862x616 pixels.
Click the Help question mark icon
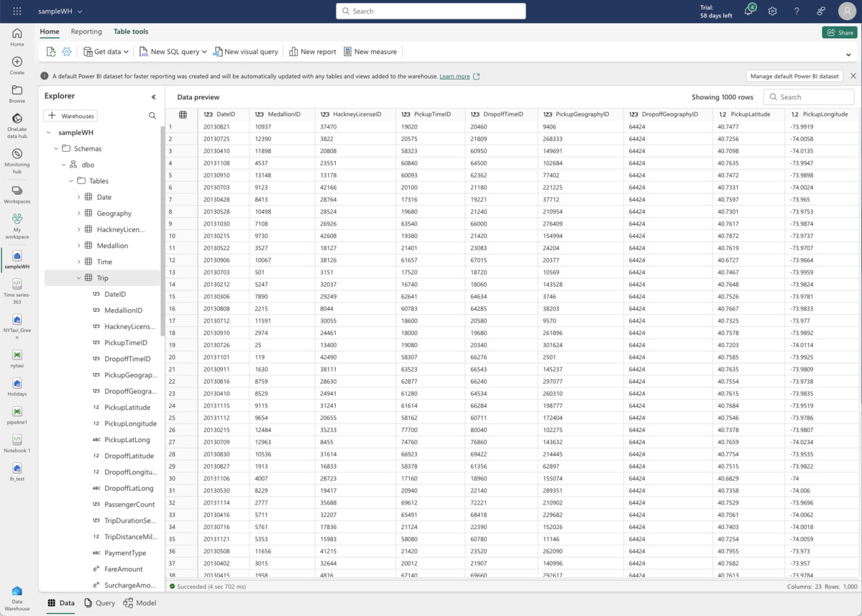point(795,11)
